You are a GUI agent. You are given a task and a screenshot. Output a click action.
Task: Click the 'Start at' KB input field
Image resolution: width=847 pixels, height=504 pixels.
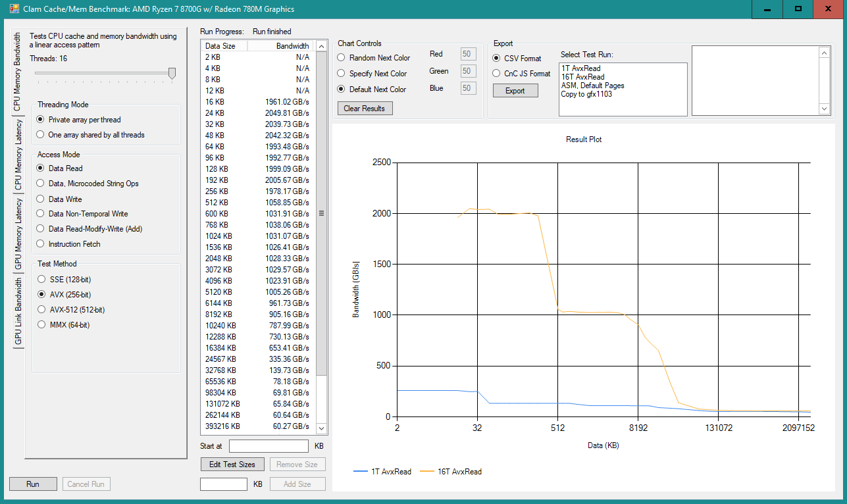pyautogui.click(x=269, y=446)
